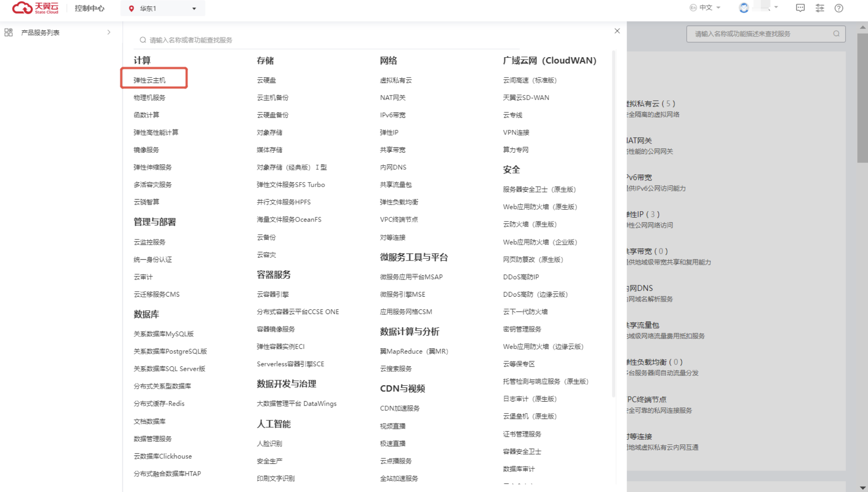
Task: Click the scrollbar down arrow at bottom right
Action: click(x=863, y=488)
